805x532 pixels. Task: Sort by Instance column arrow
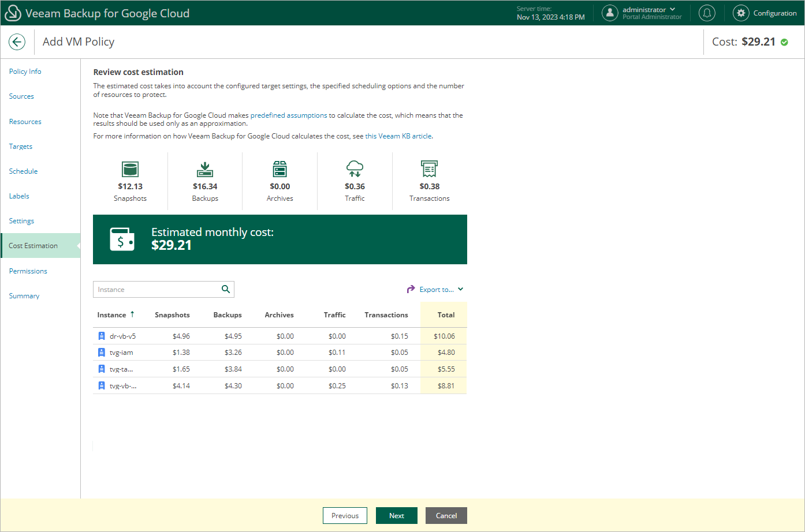click(x=132, y=314)
